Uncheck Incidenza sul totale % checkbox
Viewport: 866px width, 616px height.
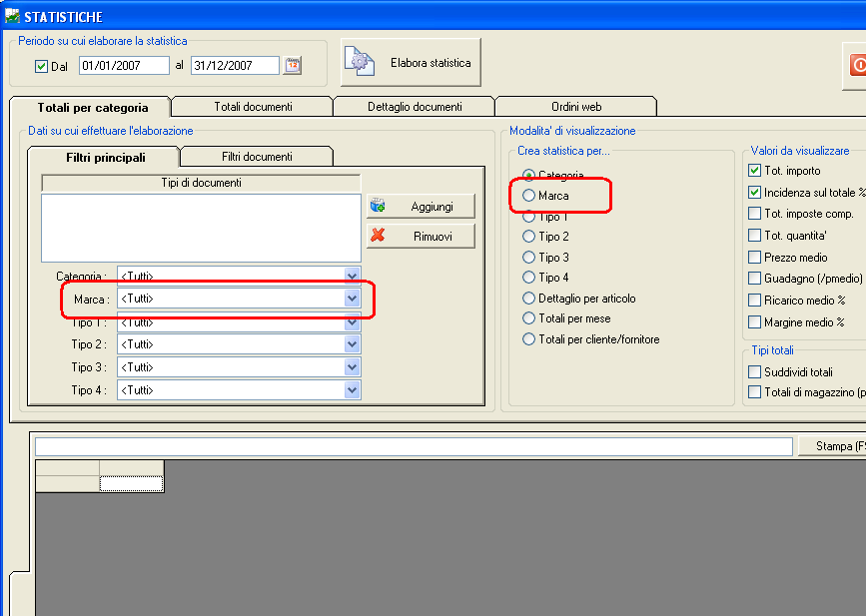754,192
